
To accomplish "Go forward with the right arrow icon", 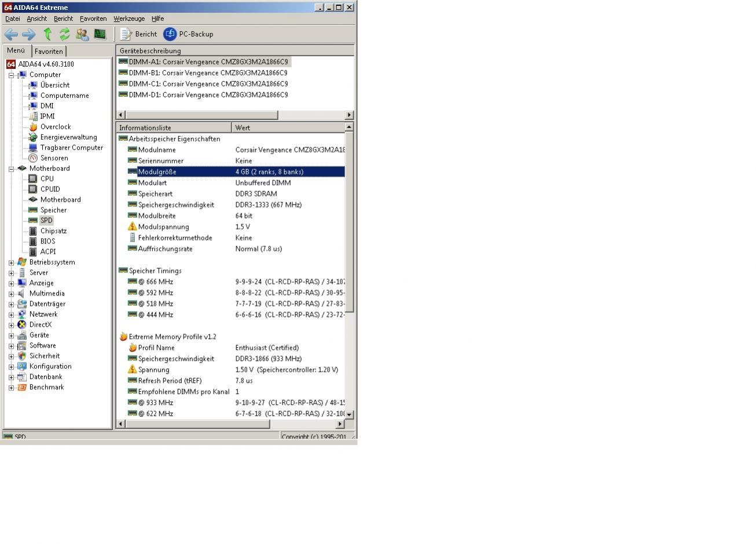I will [x=28, y=34].
